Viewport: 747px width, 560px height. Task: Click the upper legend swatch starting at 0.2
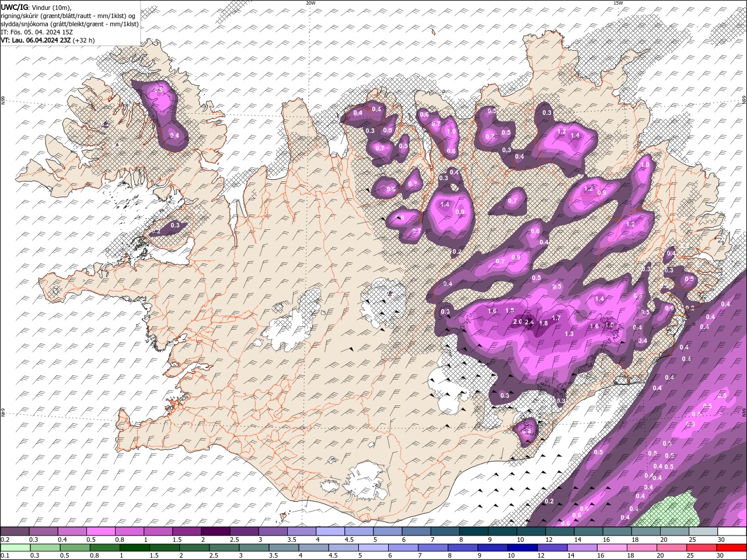(15, 531)
